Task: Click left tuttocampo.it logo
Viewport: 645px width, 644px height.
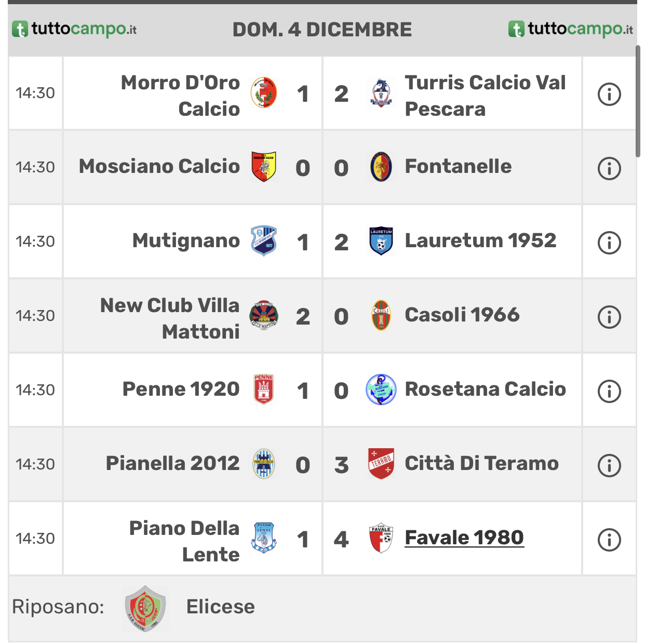Action: click(x=74, y=29)
